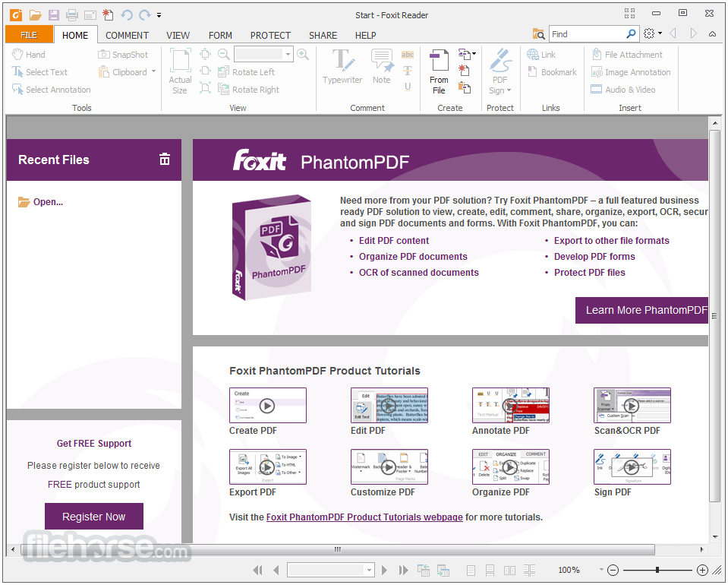Create PDF From File

[x=439, y=71]
